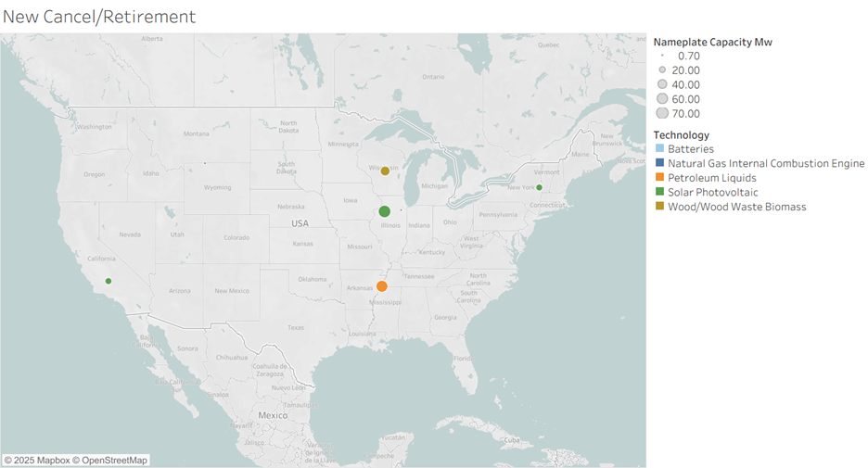The image size is (868, 468).
Task: Click the orange Petroleum Liquids legend swatch
Action: (659, 178)
